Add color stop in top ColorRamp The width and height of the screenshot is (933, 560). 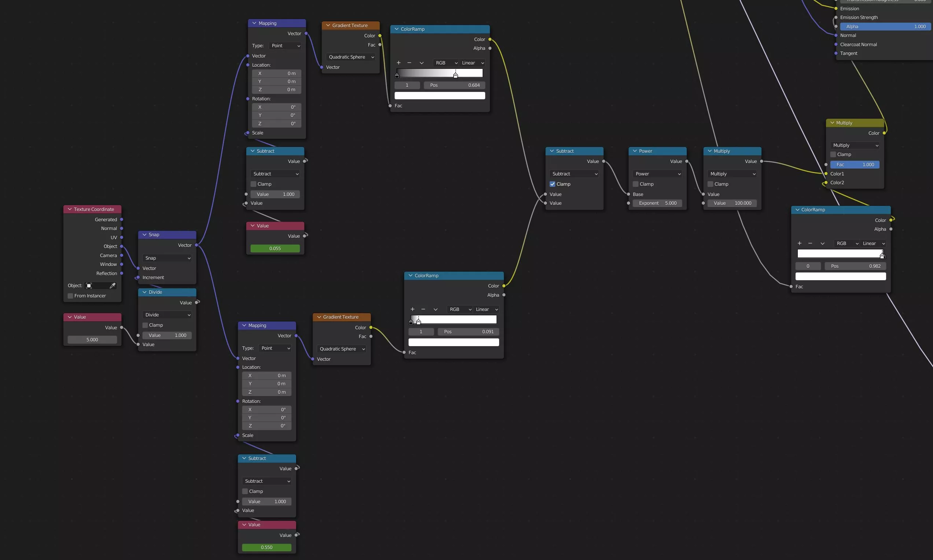coord(398,63)
